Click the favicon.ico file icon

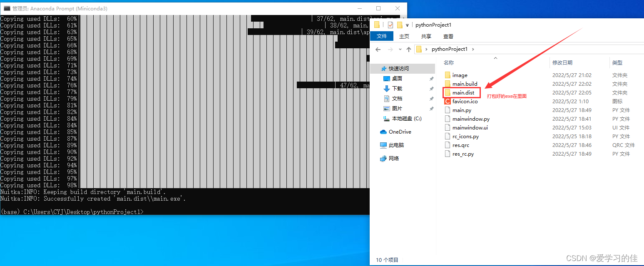click(x=448, y=101)
